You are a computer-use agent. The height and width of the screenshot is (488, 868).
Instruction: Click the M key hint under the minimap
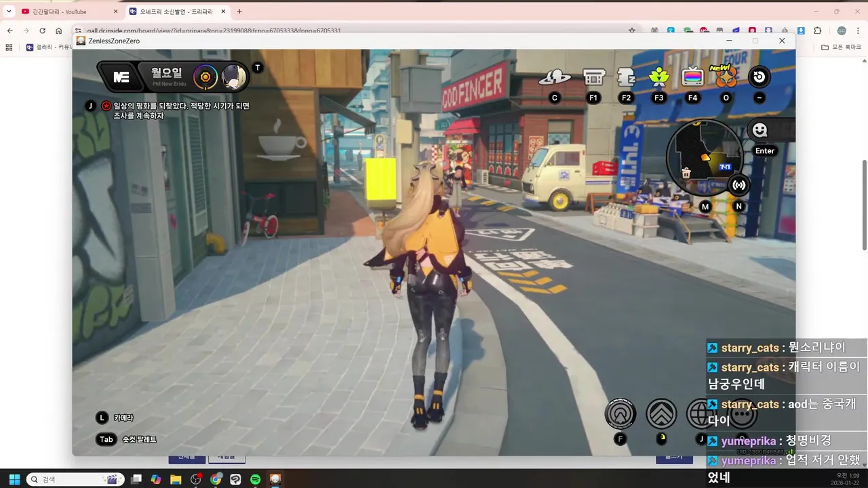(705, 206)
